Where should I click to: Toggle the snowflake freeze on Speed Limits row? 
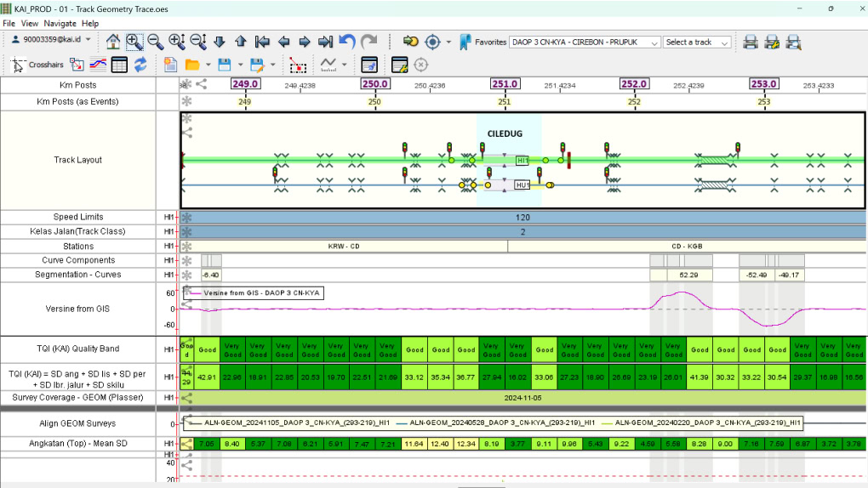click(186, 218)
